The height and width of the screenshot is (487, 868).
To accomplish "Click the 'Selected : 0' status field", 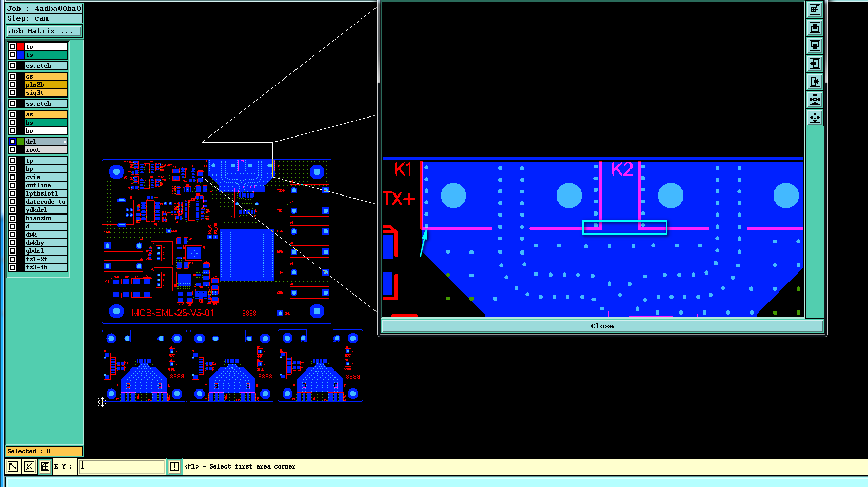I will click(44, 451).
